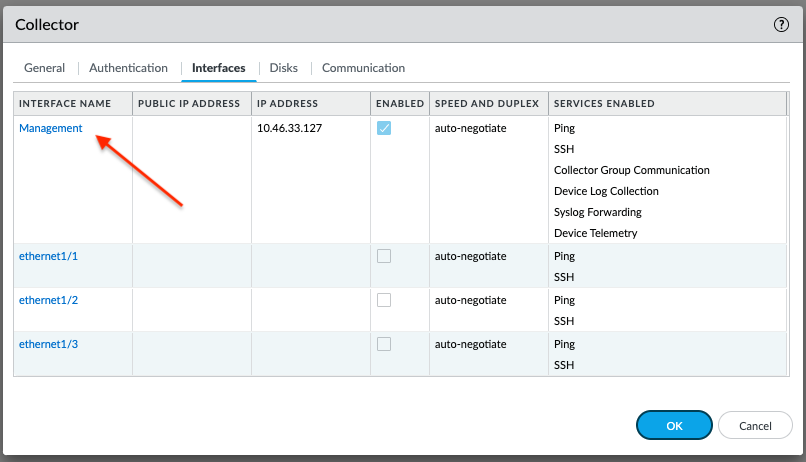Select the 10.46.33.127 IP address cell
The width and height of the screenshot is (806, 462).
pos(289,128)
